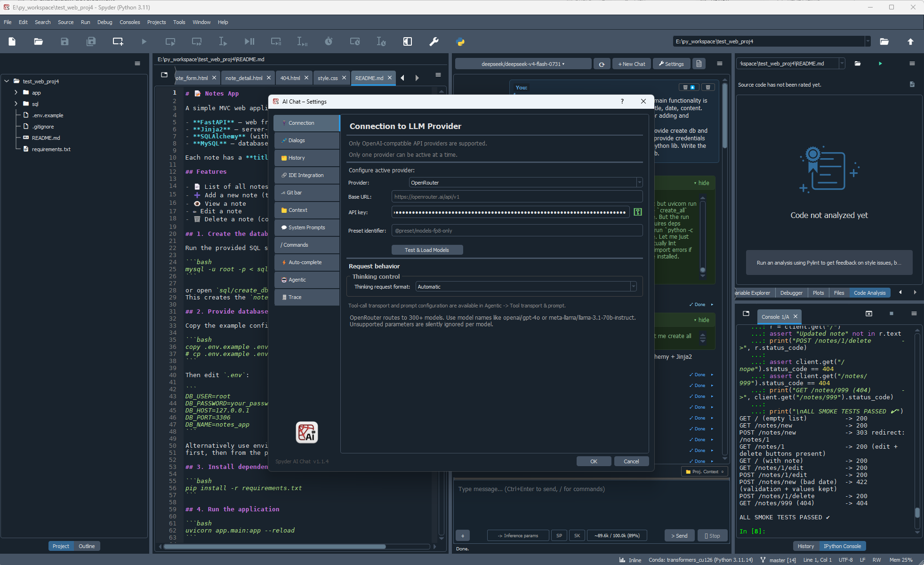Toggle the Proj. Context button
Image resolution: width=924 pixels, height=565 pixels.
705,471
